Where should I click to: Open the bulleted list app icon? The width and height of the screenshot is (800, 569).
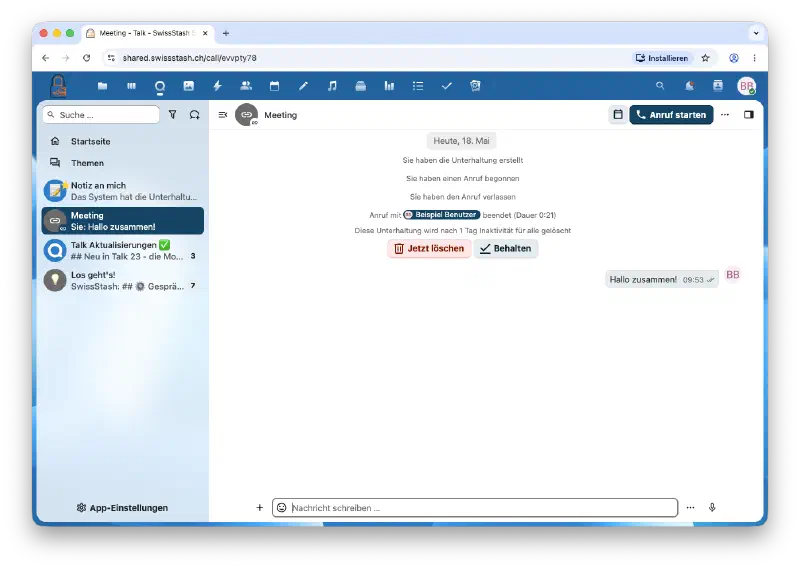418,86
